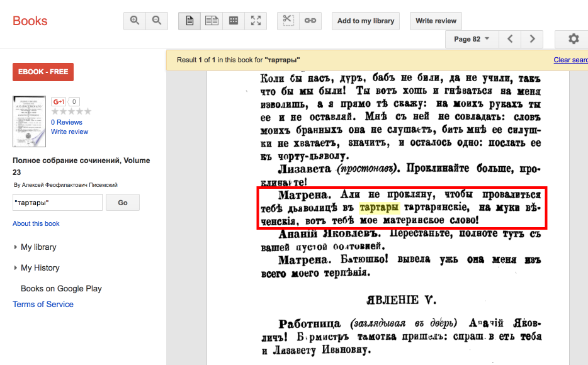Click Write review toolbar button
Screen dimensions: 588x365
pos(436,21)
